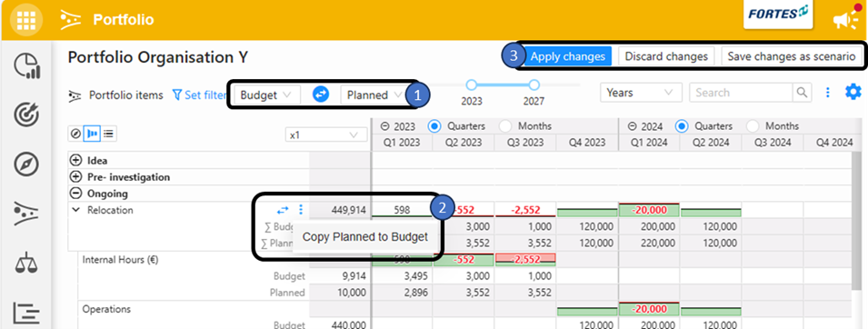The width and height of the screenshot is (868, 329).
Task: Collapse the Ongoing group
Action: coord(75,194)
